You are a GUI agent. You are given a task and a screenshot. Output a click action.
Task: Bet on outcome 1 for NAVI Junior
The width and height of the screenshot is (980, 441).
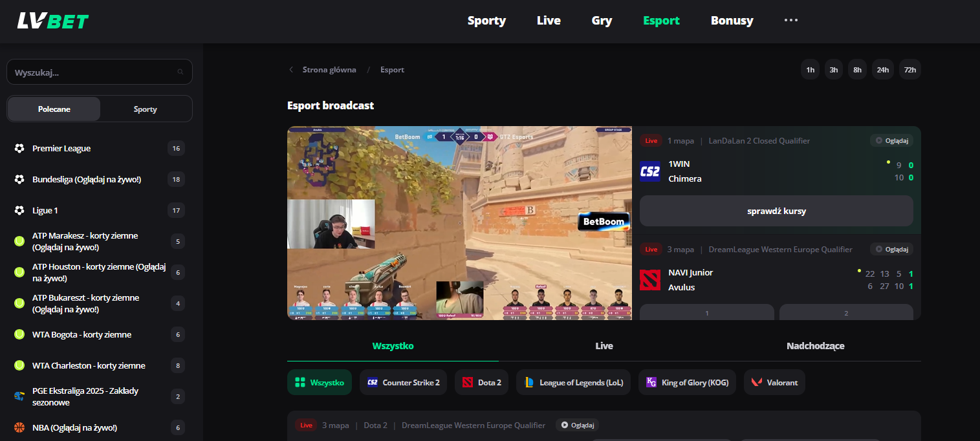[x=707, y=312]
